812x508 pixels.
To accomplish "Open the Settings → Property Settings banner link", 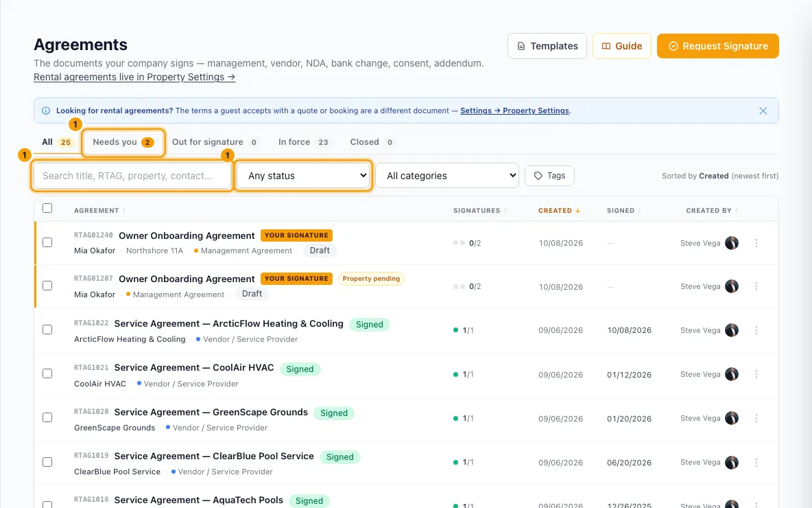I will 514,111.
